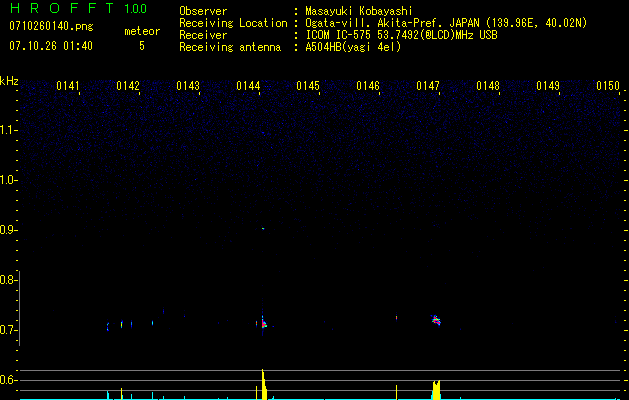Click the 0.7 kHz axis label
This screenshot has width=629, height=400.
click(x=8, y=330)
